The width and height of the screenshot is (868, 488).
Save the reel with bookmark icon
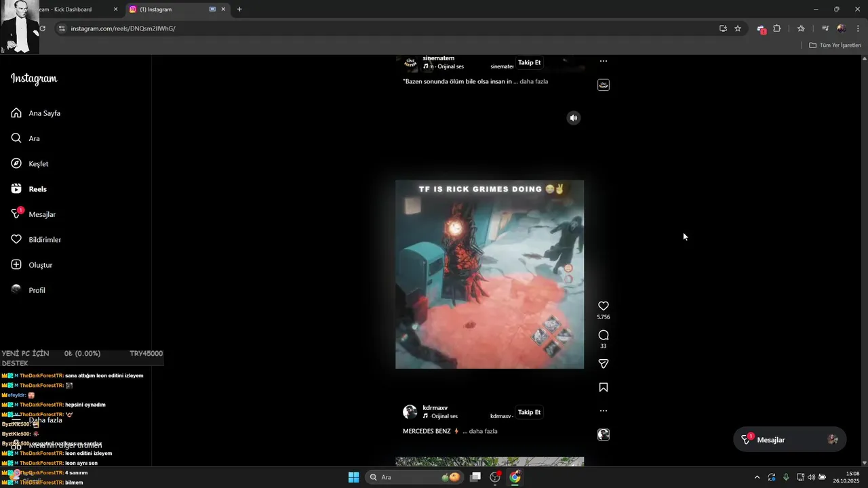(604, 387)
